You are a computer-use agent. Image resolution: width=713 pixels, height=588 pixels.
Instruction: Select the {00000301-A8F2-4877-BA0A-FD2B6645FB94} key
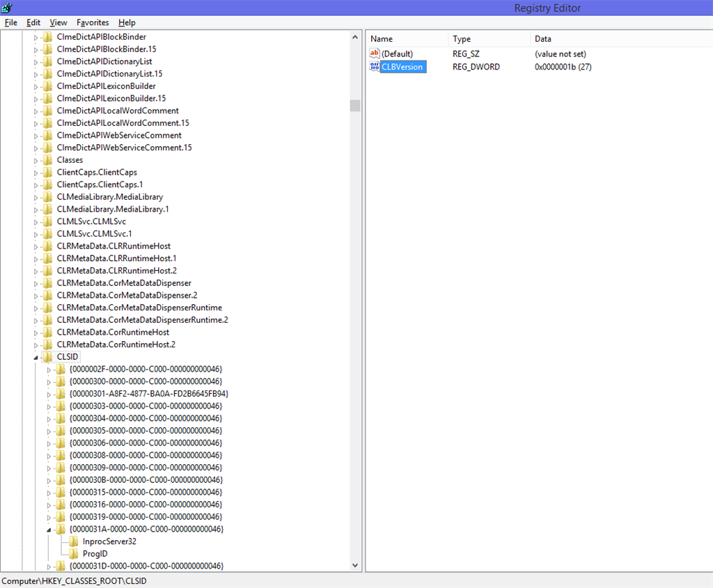coord(149,394)
